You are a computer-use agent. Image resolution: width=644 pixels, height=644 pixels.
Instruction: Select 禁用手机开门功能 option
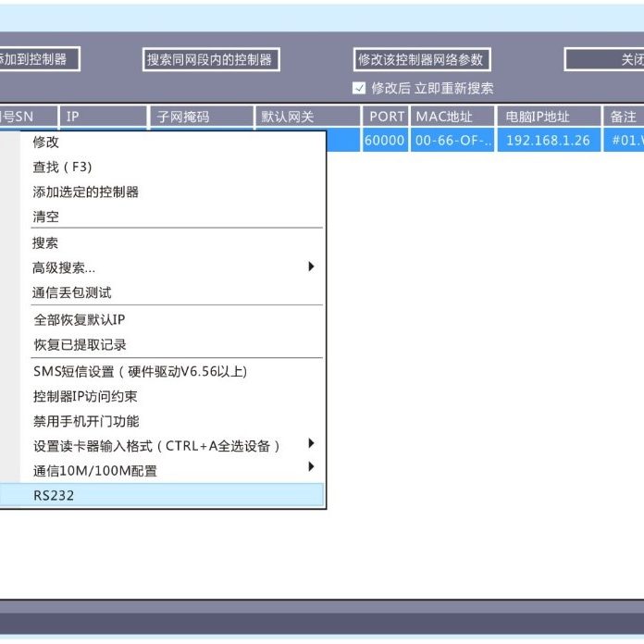[x=86, y=422]
